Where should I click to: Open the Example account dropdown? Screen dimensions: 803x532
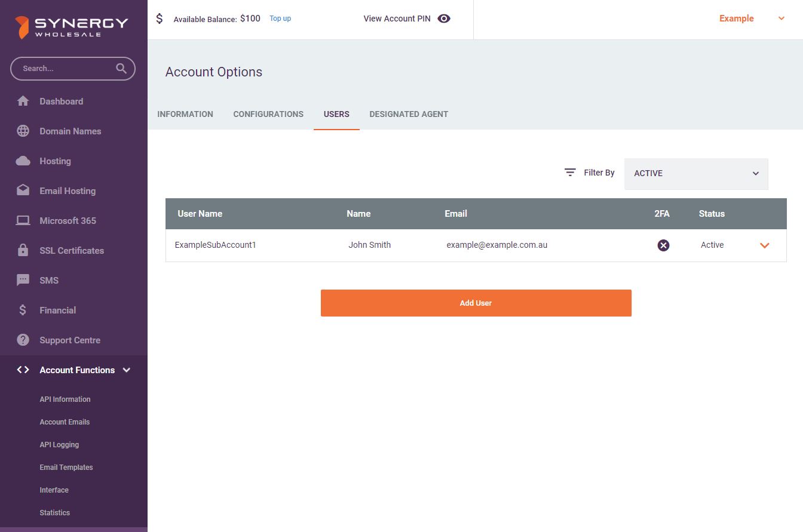(781, 19)
